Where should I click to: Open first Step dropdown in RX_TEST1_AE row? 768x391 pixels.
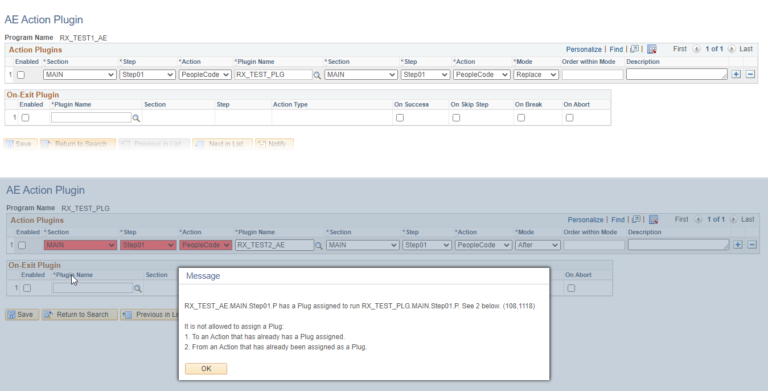point(147,74)
